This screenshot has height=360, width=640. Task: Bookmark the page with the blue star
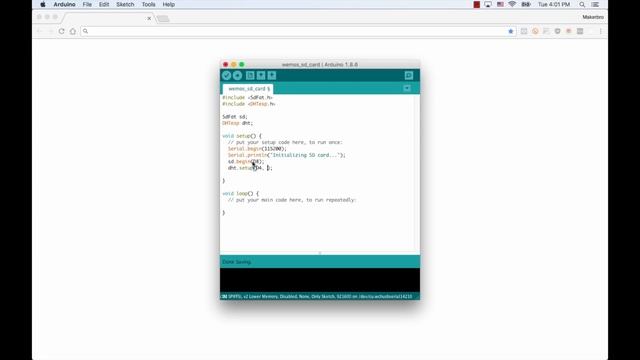[x=511, y=31]
